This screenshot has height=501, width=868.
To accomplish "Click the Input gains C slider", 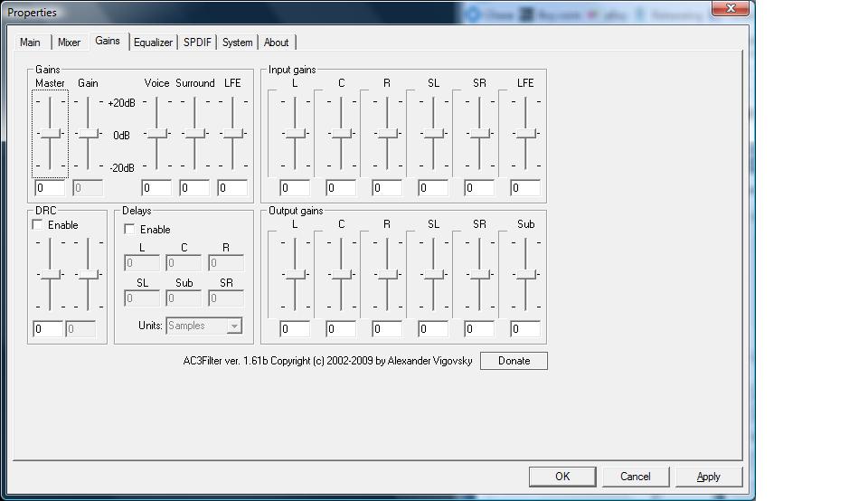I will (341, 134).
